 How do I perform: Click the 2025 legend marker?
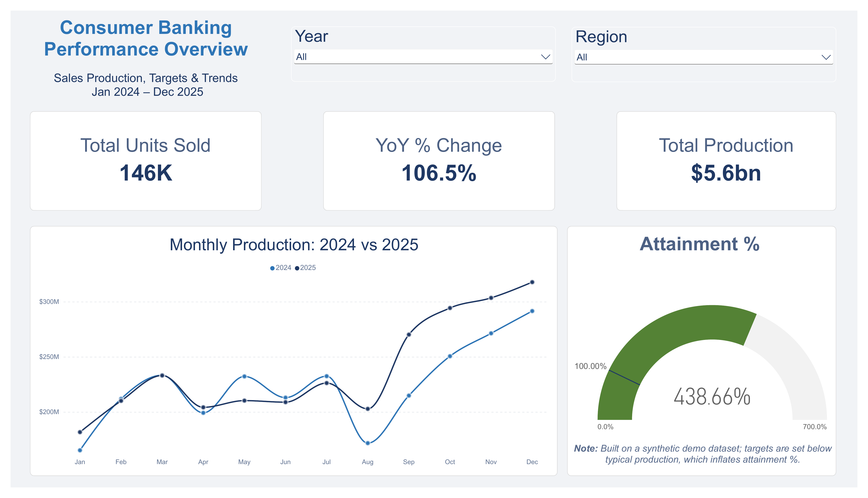(x=297, y=268)
